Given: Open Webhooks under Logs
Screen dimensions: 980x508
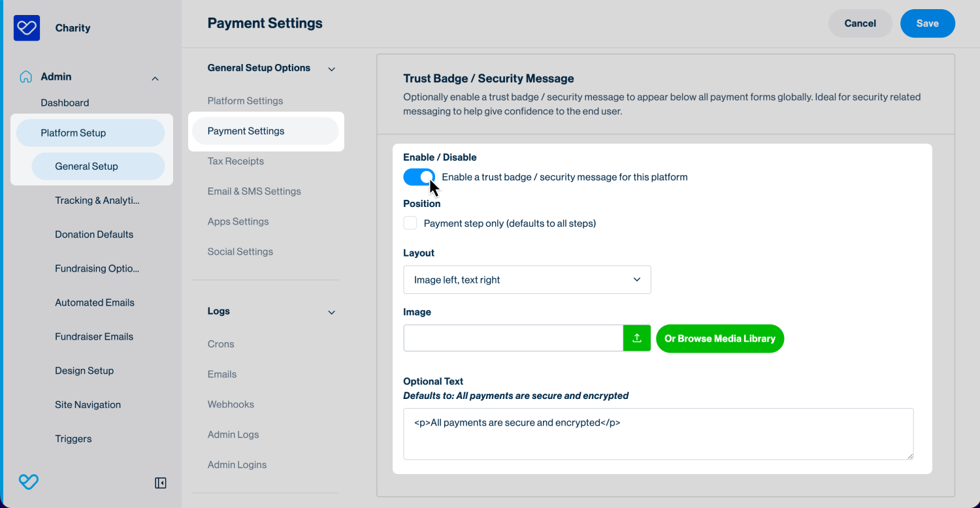Looking at the screenshot, I should pos(231,404).
